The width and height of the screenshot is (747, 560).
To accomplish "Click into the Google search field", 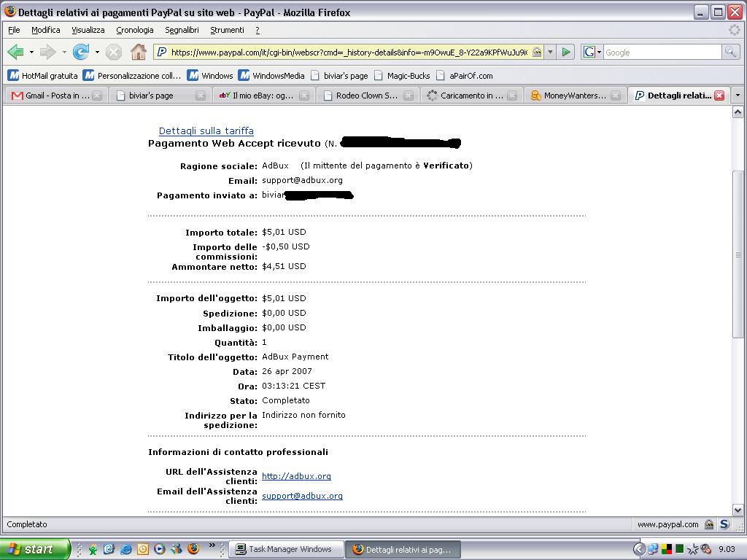I will [662, 52].
